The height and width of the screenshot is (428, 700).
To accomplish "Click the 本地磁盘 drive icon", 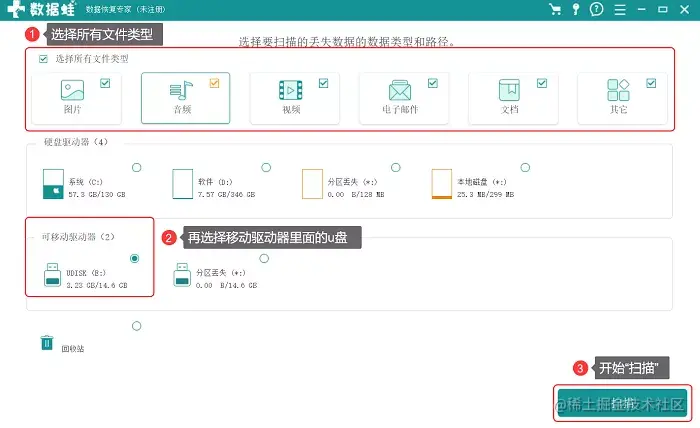I will pyautogui.click(x=442, y=184).
